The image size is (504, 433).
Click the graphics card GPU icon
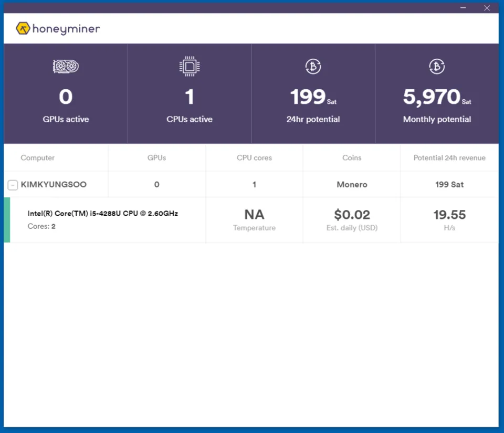66,67
